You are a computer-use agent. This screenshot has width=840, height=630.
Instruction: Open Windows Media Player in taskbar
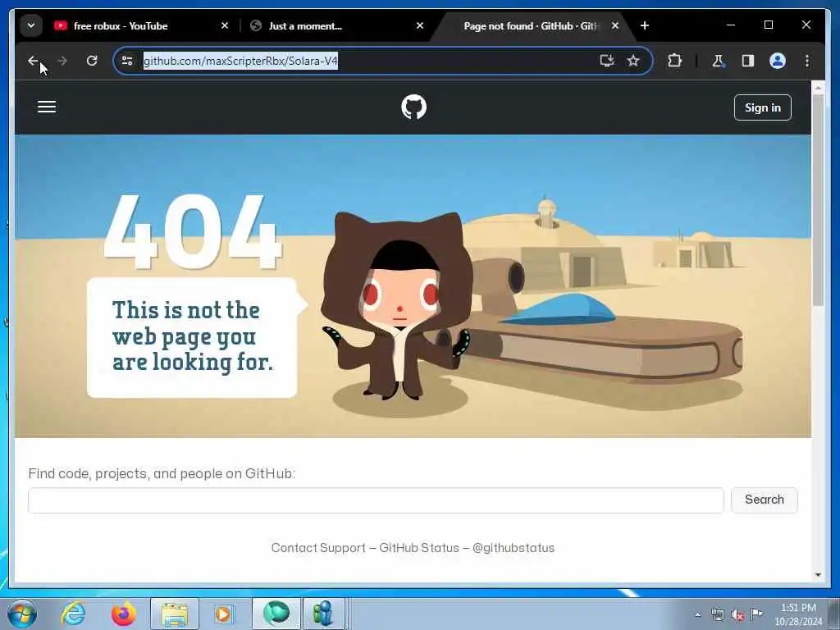point(224,614)
